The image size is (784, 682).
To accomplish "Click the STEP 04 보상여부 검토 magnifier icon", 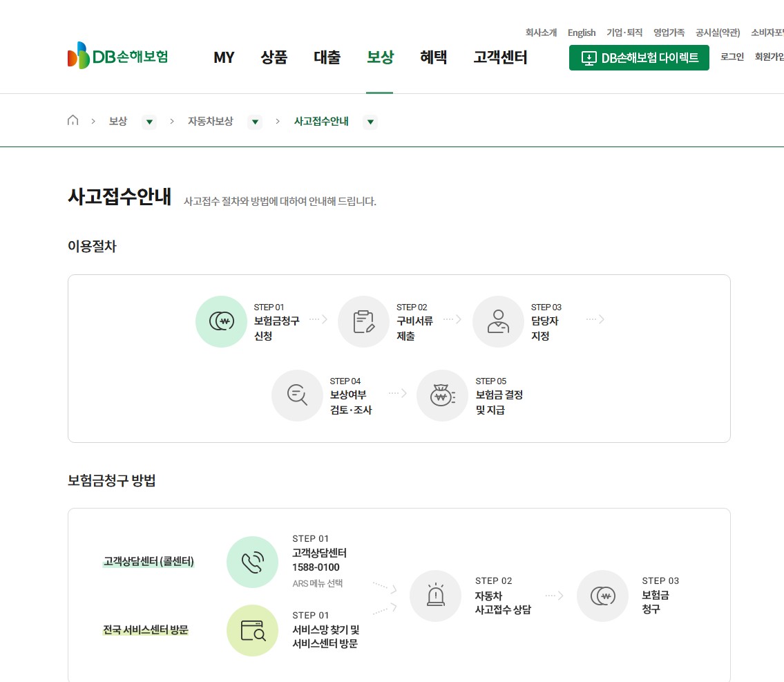I will tap(297, 395).
